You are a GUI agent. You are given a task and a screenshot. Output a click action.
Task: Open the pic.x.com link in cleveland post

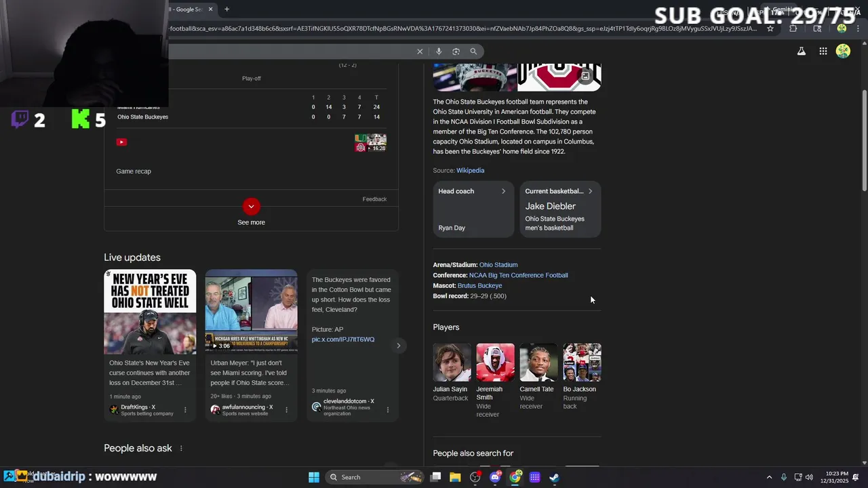(343, 340)
